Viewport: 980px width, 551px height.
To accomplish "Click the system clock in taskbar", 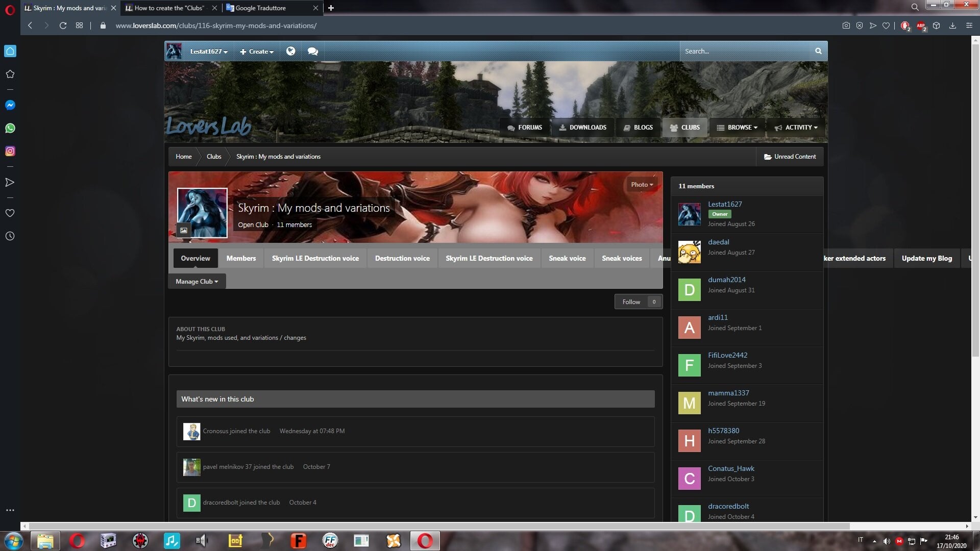I will pyautogui.click(x=951, y=541).
